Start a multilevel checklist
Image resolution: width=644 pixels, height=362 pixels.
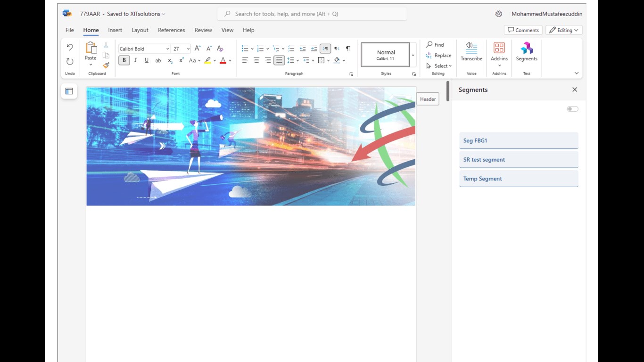291,49
